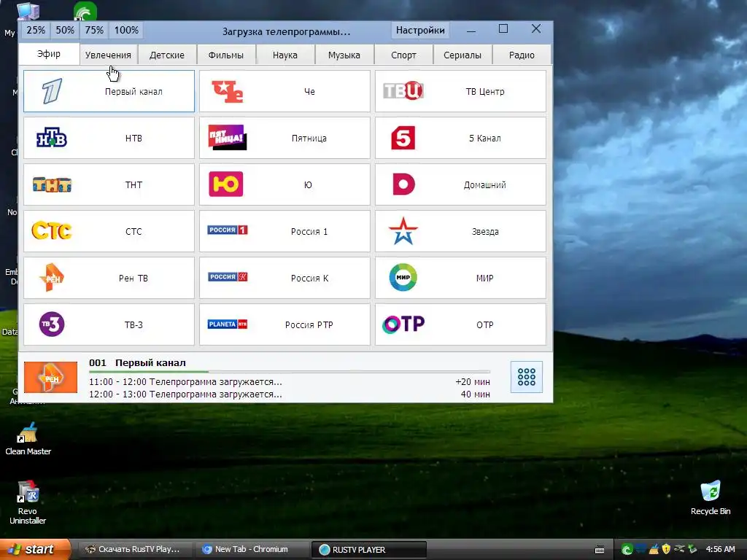Click the system tray clock 4:56 AM
Screen dimensions: 747x560
tap(720, 549)
